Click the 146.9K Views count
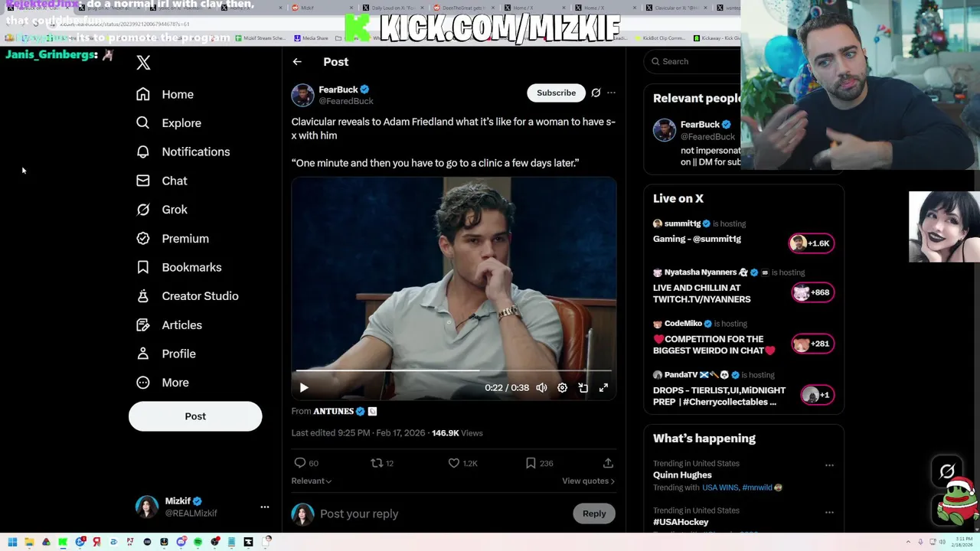The image size is (980, 551). pyautogui.click(x=457, y=433)
